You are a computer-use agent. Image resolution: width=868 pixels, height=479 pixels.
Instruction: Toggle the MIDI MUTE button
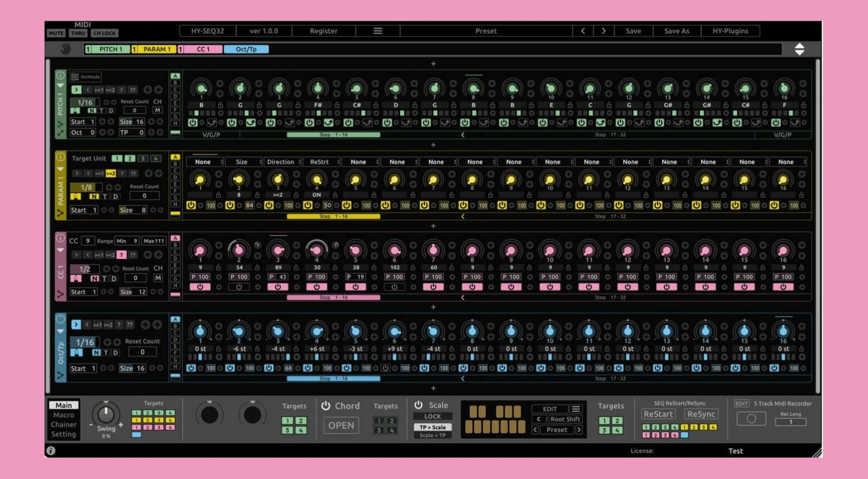coord(56,33)
